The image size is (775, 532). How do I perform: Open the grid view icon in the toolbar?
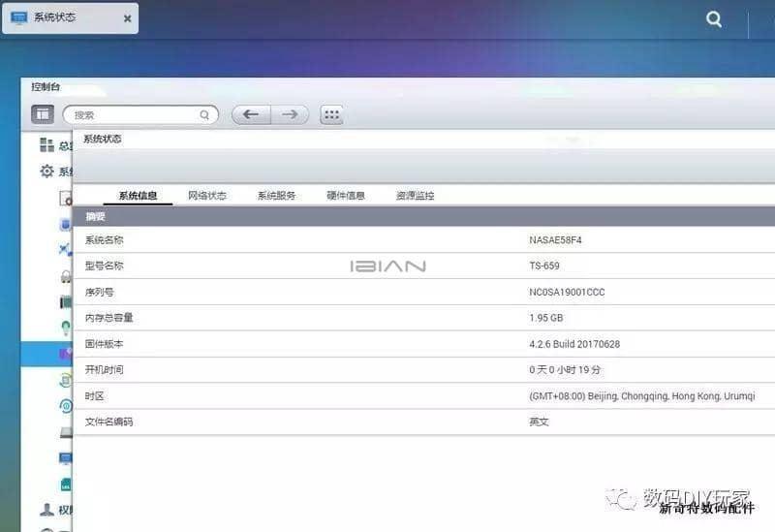point(331,114)
